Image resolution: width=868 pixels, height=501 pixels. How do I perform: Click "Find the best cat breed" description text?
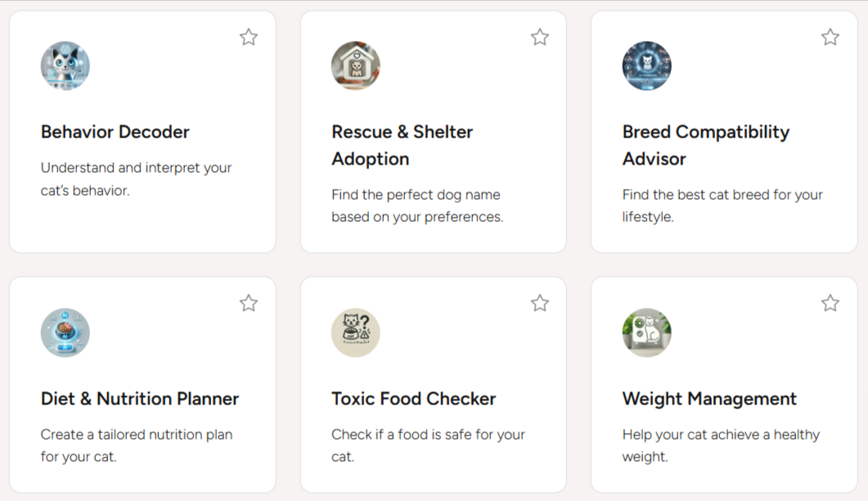[x=722, y=205]
